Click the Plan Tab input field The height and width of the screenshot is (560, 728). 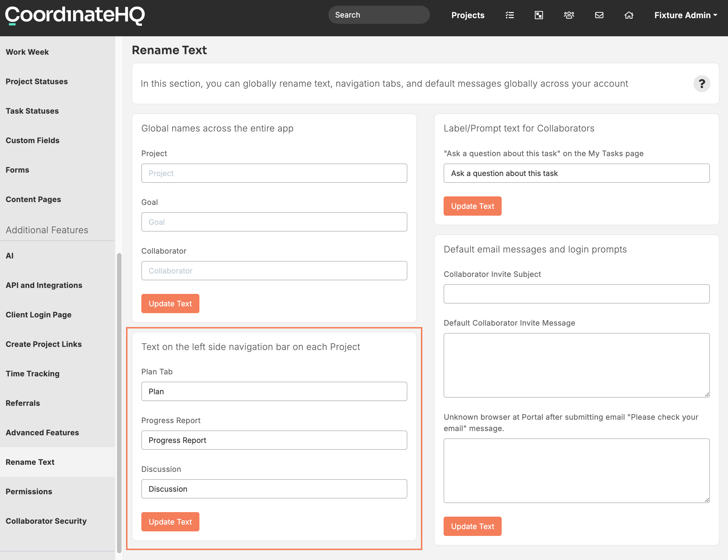pyautogui.click(x=274, y=391)
